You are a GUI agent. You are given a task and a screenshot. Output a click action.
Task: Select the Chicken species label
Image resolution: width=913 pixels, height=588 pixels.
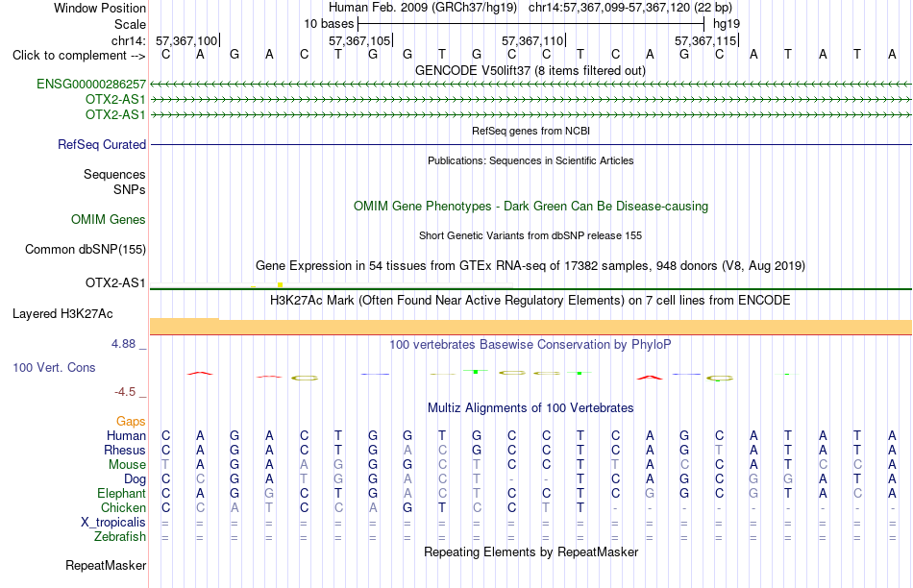click(x=123, y=507)
